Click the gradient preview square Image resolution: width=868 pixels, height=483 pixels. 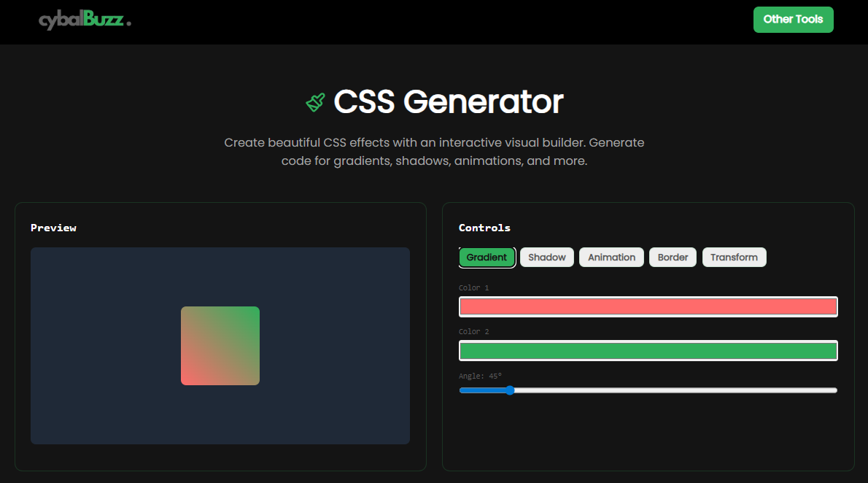220,345
